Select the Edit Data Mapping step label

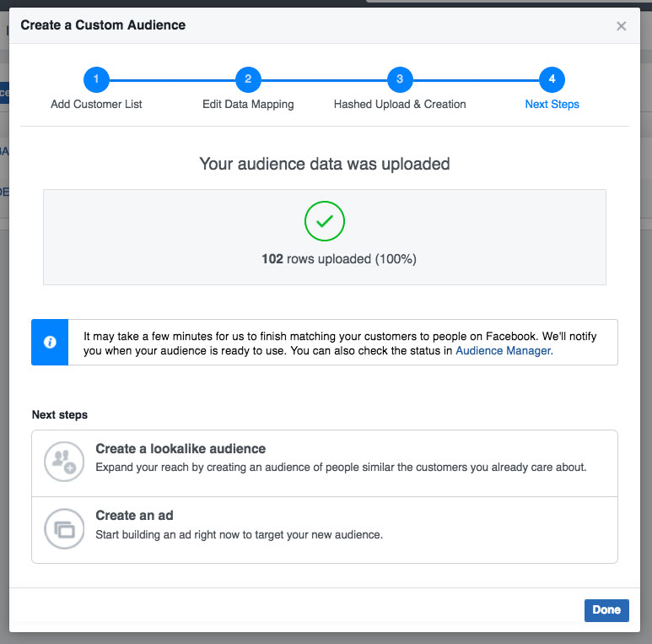coord(248,104)
